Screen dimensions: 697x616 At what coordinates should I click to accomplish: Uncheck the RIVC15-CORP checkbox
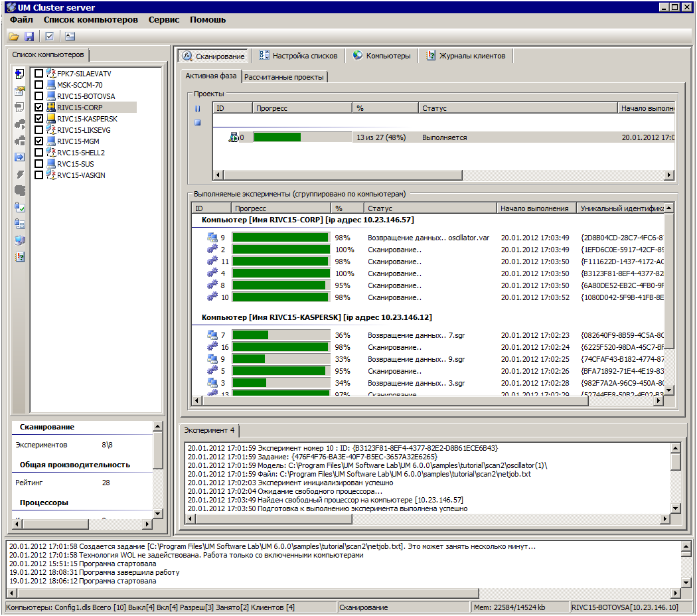click(39, 107)
